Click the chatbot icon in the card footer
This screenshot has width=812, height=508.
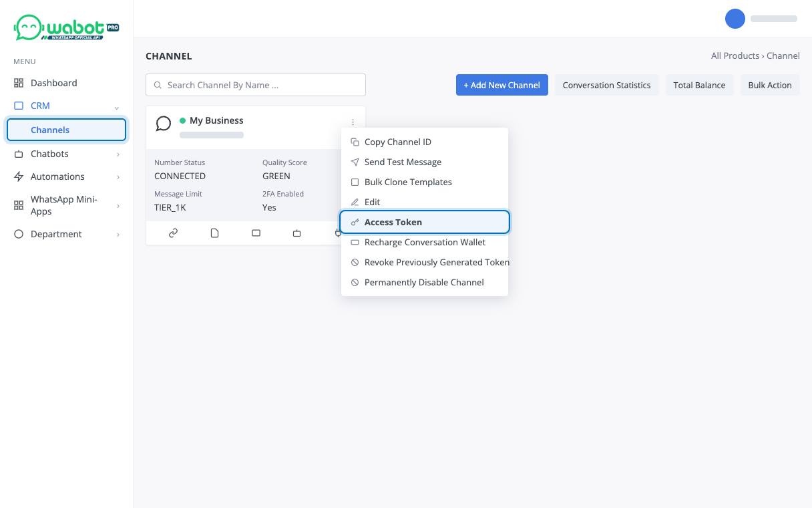297,233
